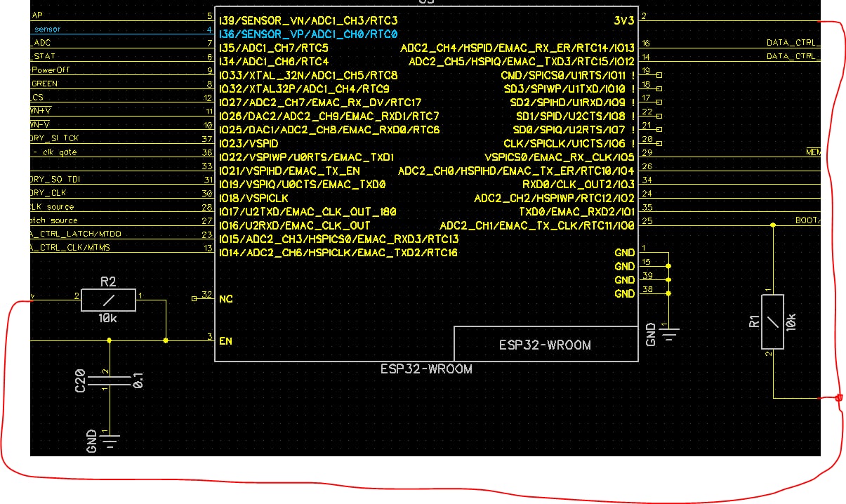Select the R1 resistor symbol
Viewport: 846px width, 504px height.
tap(772, 321)
